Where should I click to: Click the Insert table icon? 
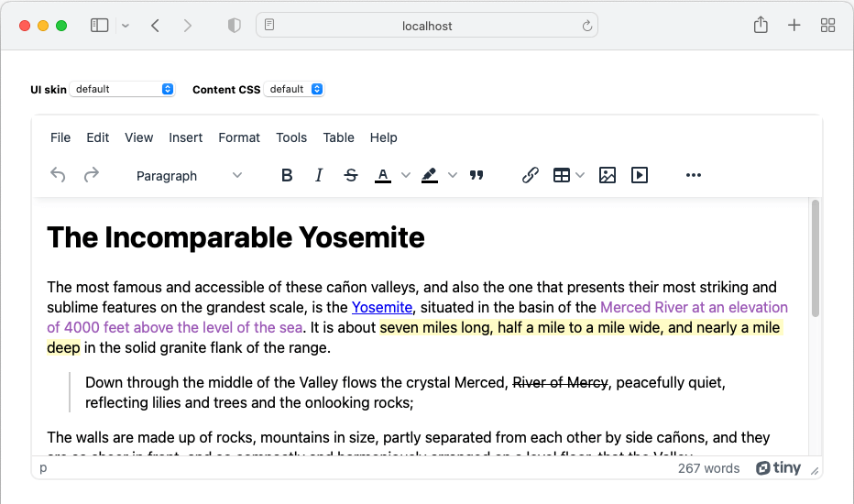click(562, 175)
